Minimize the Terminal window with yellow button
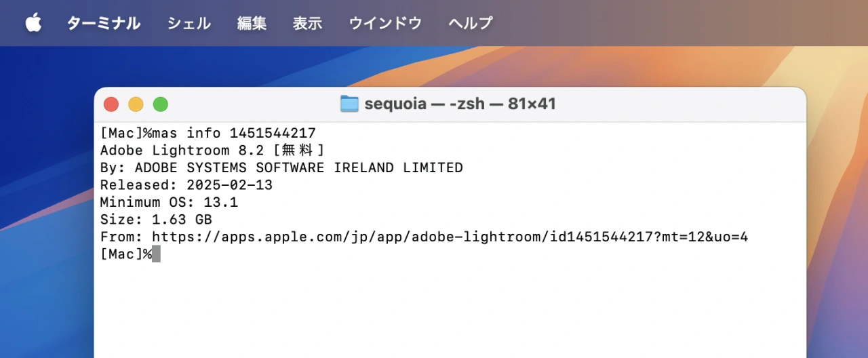The height and width of the screenshot is (358, 868). click(136, 104)
